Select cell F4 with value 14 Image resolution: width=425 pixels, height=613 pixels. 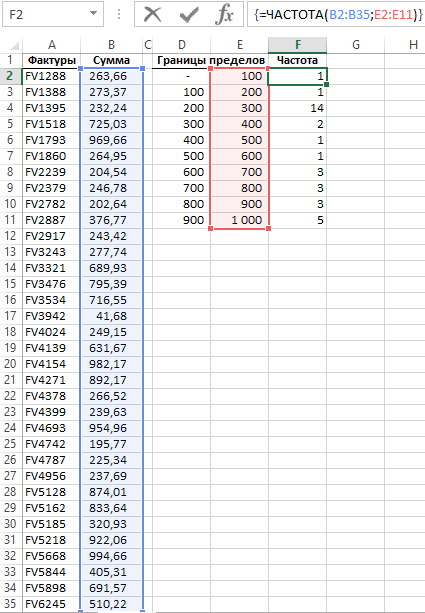tap(298, 108)
